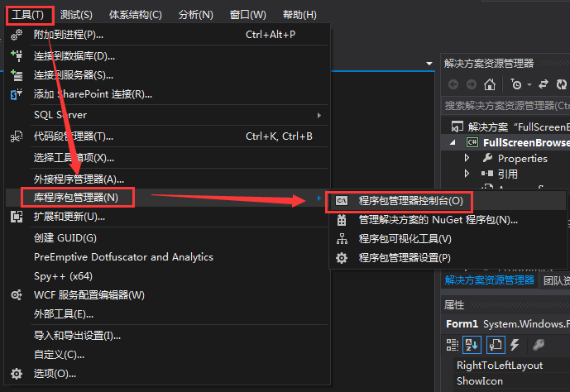Click the 代码段管理器 scissors icon
The width and height of the screenshot is (570, 392).
click(17, 136)
